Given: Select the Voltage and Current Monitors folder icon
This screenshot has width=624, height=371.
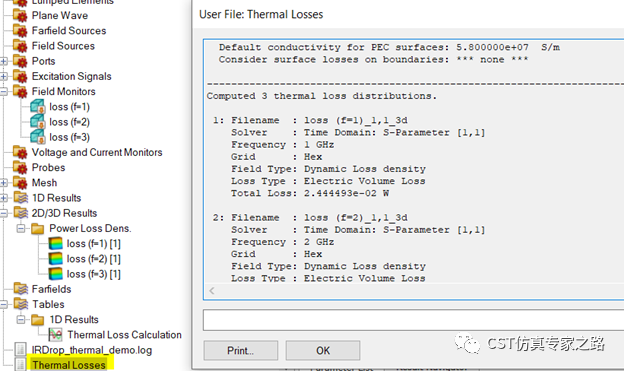Looking at the screenshot, I should [20, 152].
